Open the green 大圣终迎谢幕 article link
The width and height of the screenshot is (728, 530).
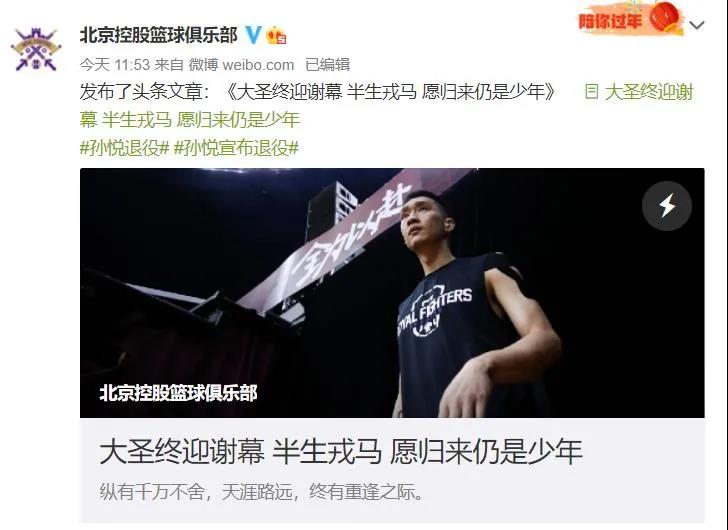386,106
